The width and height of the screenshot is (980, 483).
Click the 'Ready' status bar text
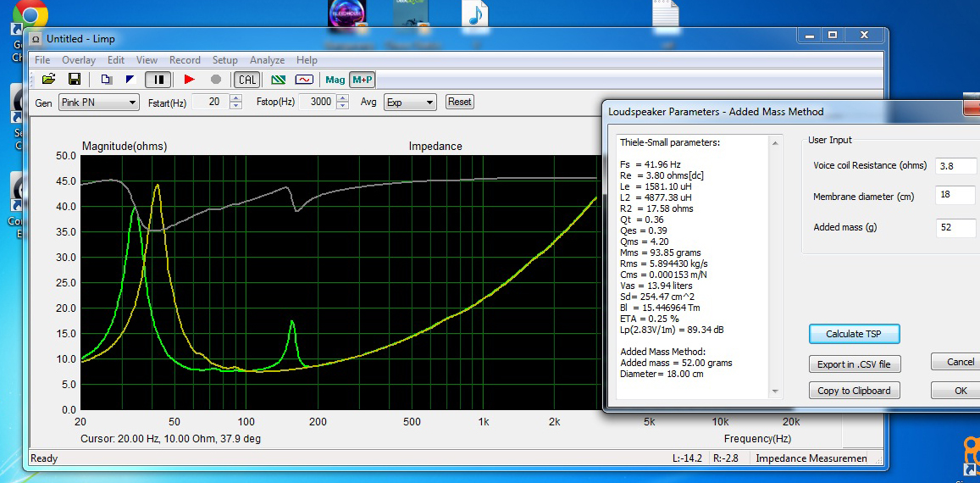pos(42,458)
